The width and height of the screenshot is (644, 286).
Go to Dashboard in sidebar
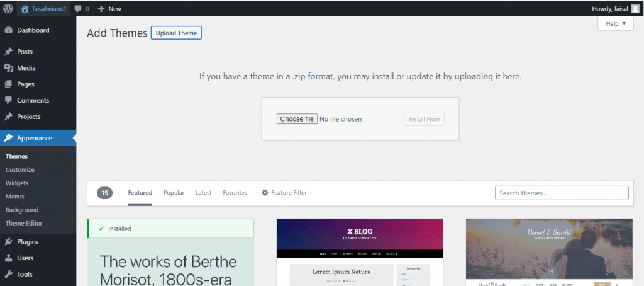pos(33,30)
